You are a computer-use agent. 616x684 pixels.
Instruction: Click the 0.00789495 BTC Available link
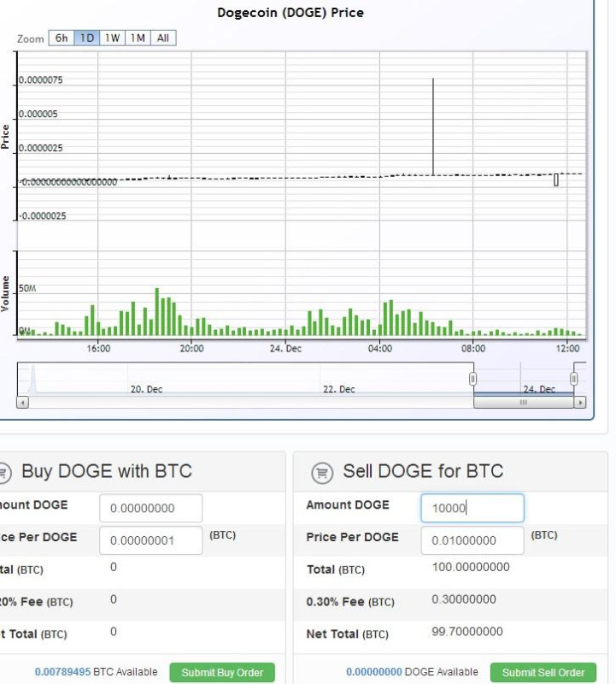(x=62, y=672)
